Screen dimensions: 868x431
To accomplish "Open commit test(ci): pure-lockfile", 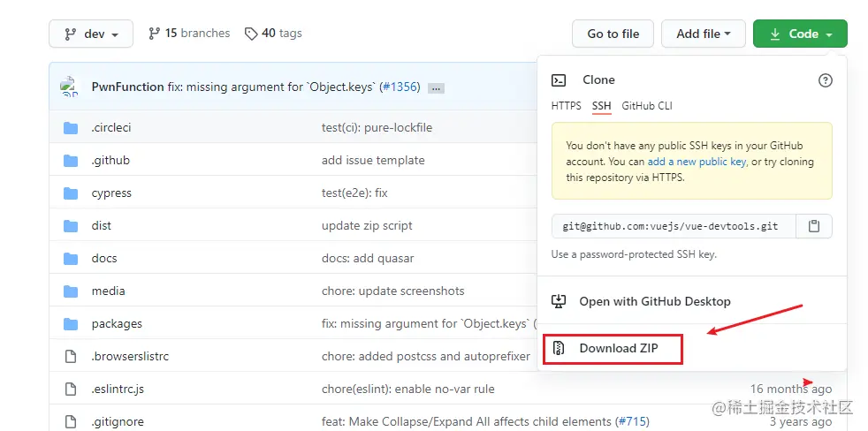I will (x=377, y=128).
